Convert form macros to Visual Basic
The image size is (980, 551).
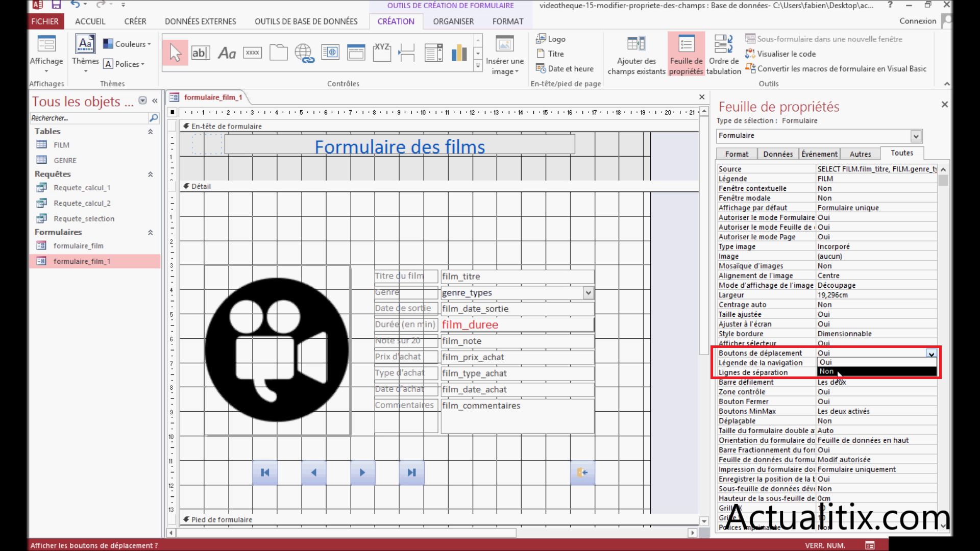[x=836, y=68]
